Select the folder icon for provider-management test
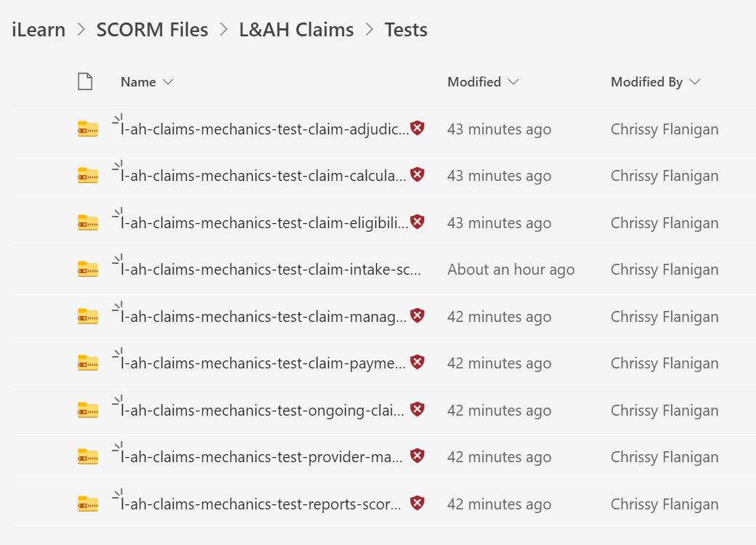Image resolution: width=756 pixels, height=545 pixels. coord(87,456)
